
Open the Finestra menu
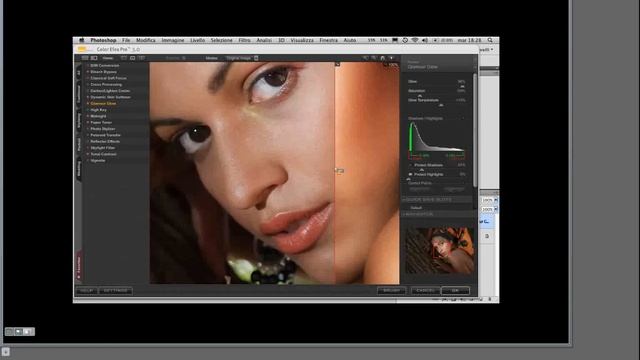pos(329,40)
